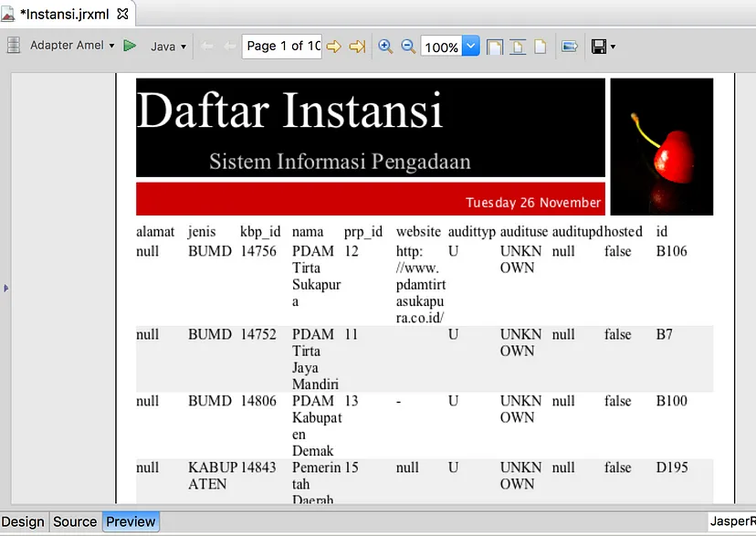Click the PDAM Kabupaten Demak cell
Image resolution: width=756 pixels, height=536 pixels.
pyautogui.click(x=317, y=426)
